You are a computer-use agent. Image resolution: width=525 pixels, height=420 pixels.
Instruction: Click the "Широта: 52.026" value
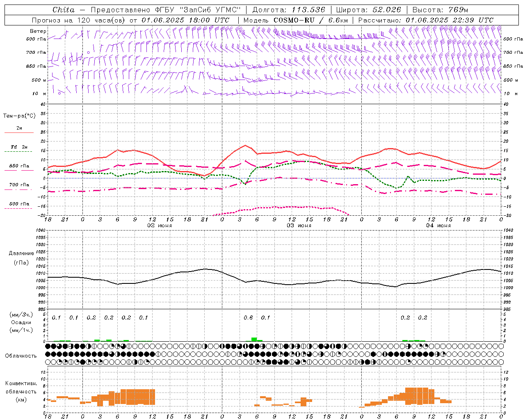(x=368, y=10)
